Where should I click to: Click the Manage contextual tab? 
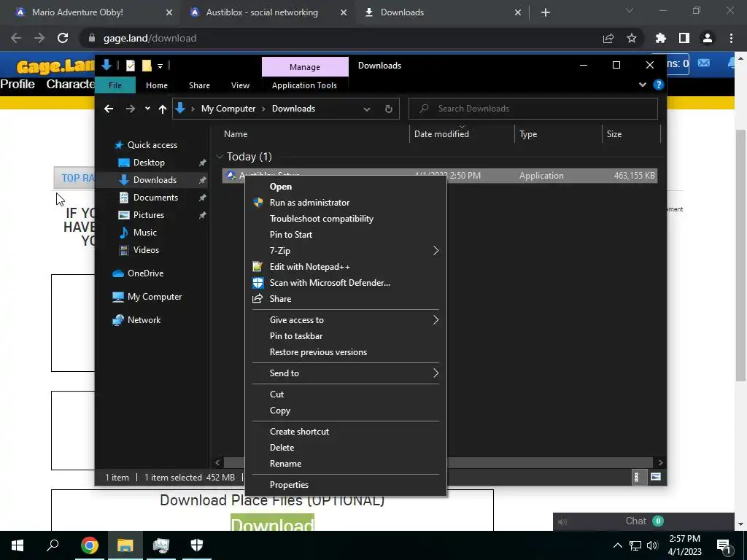(x=305, y=67)
